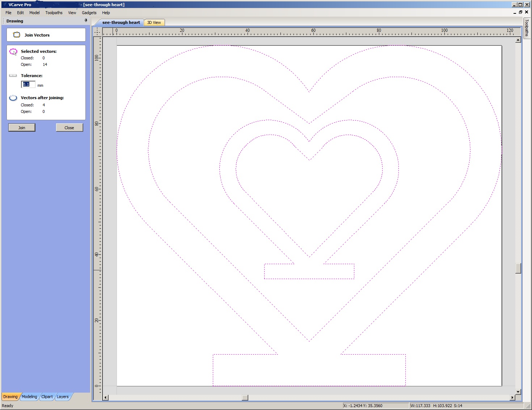Click the 'Vectors after joining:' heading
532x410 pixels.
[42, 98]
